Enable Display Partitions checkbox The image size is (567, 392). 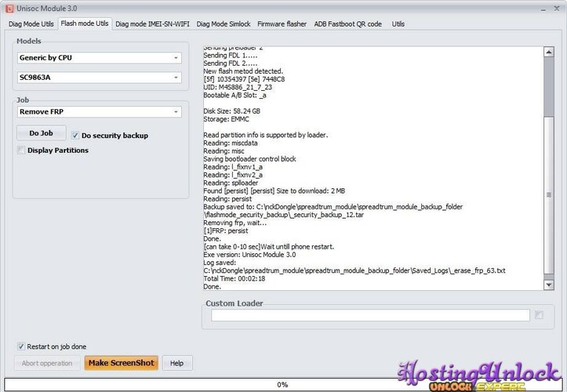coord(21,150)
